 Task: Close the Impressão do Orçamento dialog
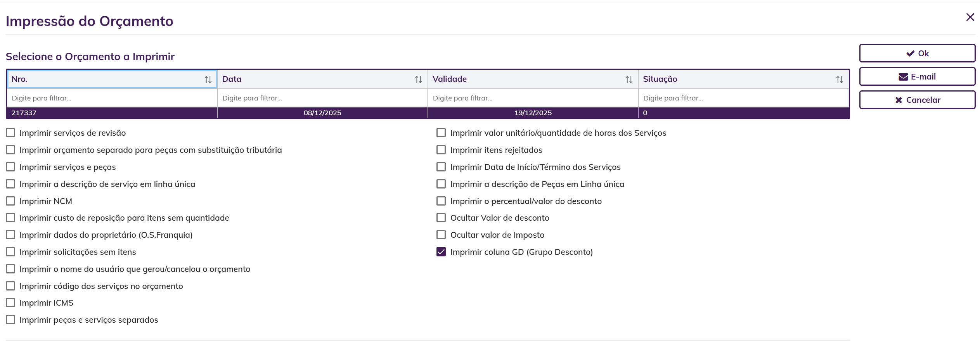click(x=970, y=17)
